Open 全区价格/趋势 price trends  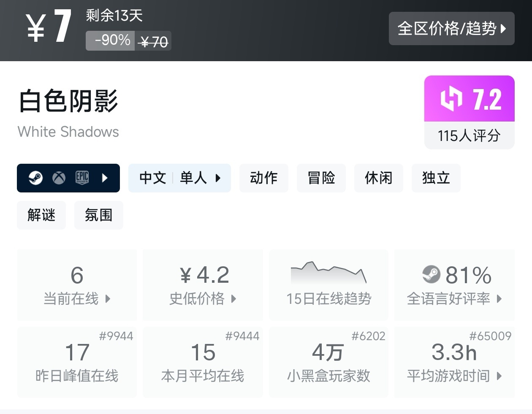point(451,29)
